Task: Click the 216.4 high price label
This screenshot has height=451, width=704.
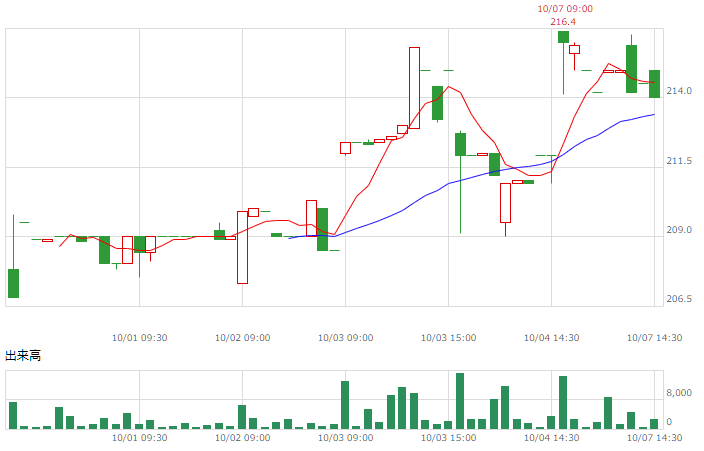Action: (563, 22)
